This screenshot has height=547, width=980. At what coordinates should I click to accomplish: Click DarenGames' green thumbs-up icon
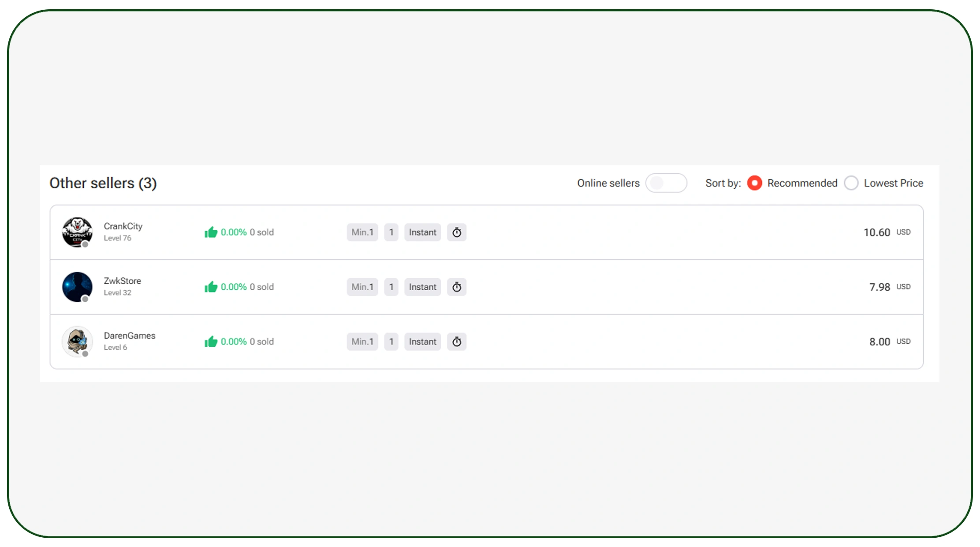(211, 341)
